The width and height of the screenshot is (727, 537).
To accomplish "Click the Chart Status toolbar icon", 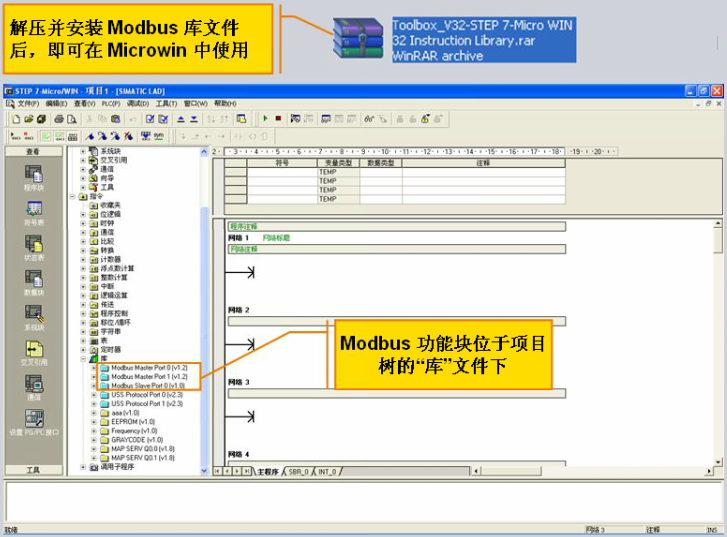I will point(326,119).
